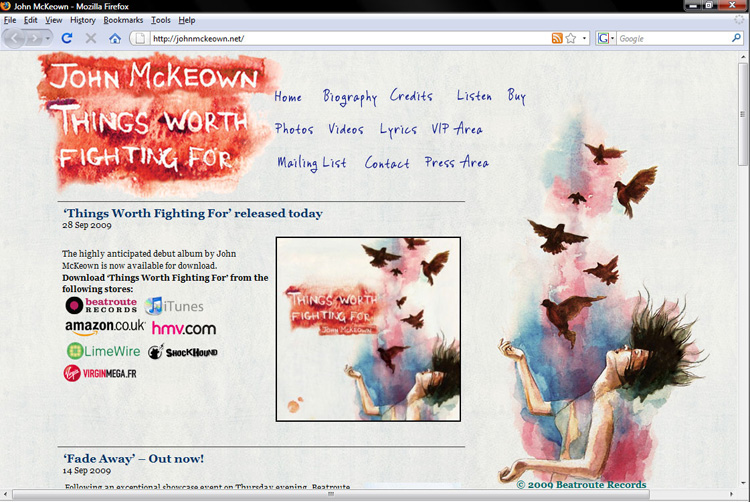This screenshot has width=750, height=502.
Task: Click the vertical scrollbar down arrow
Action: click(x=743, y=483)
